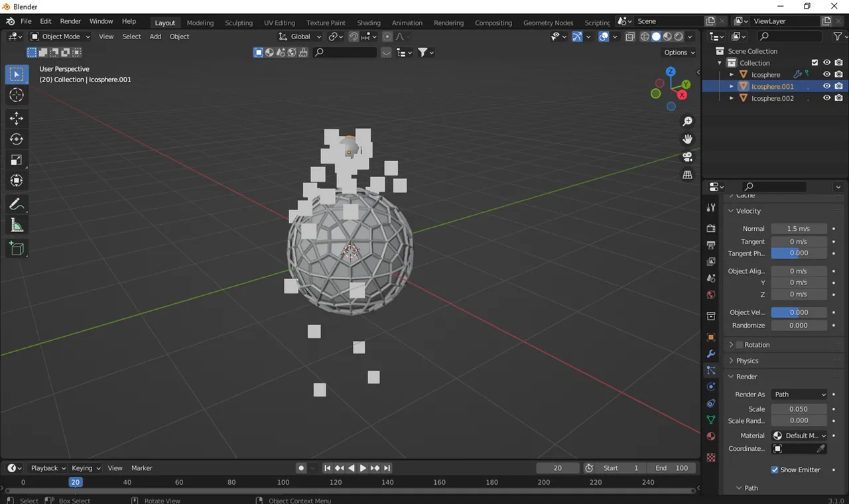Select the Select Box tool
This screenshot has height=504, width=849.
click(17, 74)
